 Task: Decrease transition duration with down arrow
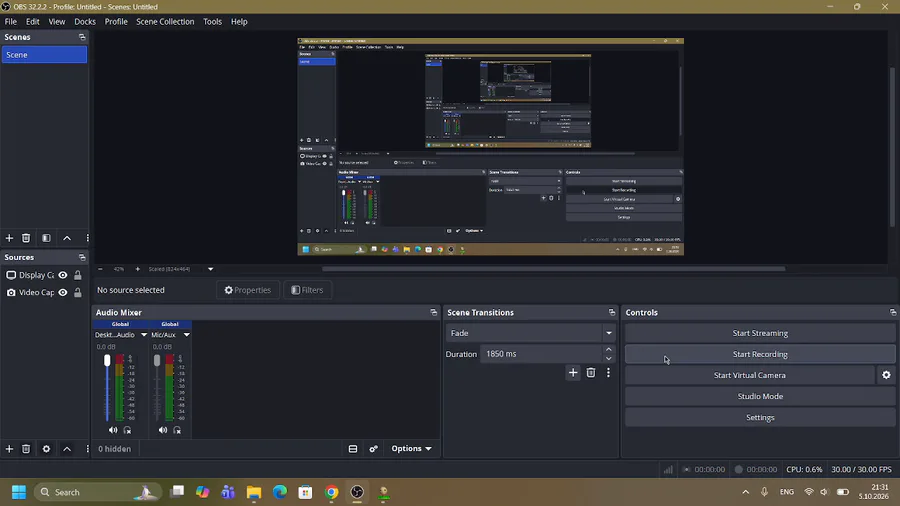[x=608, y=359]
